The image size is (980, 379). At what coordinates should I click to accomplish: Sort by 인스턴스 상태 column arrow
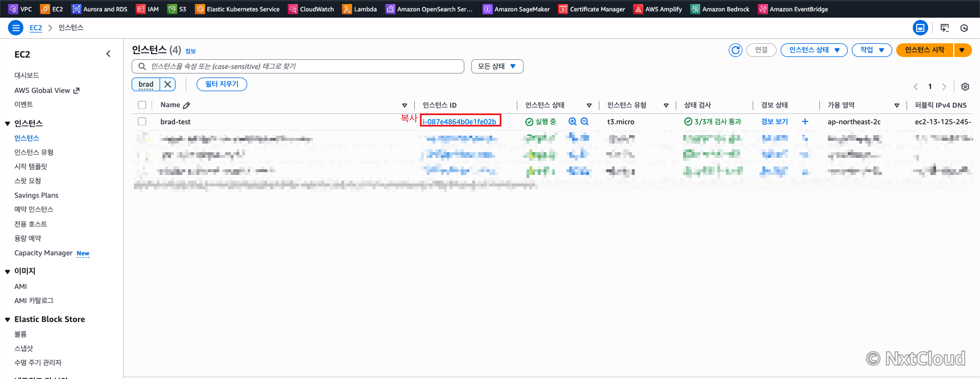pos(589,105)
